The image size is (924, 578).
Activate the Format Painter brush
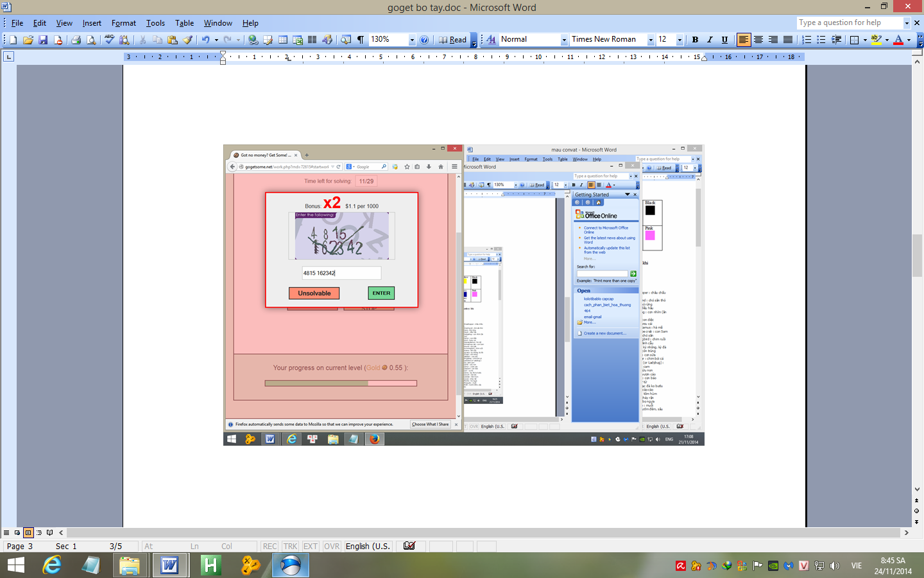187,40
